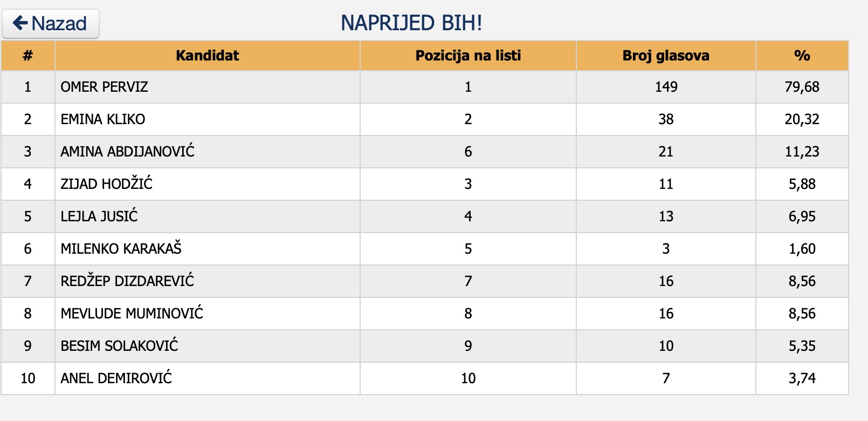Click the % column header

[x=802, y=56]
